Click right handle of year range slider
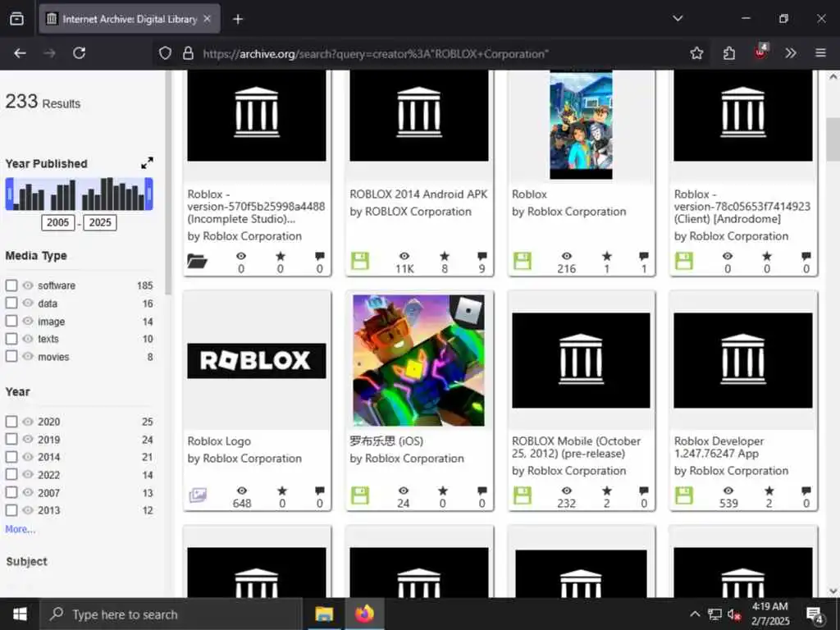 149,194
